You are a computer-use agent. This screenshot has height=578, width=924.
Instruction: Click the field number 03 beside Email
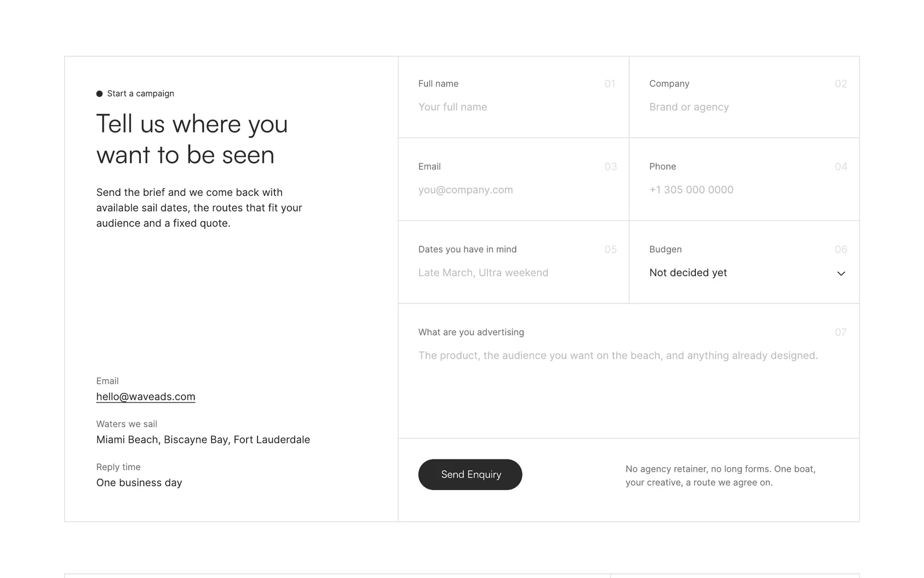[x=610, y=166]
